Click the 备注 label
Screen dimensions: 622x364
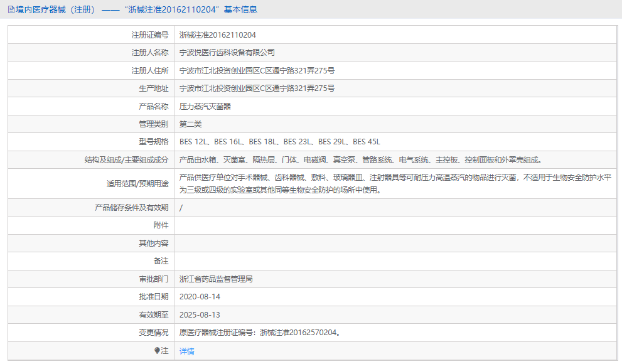161,261
